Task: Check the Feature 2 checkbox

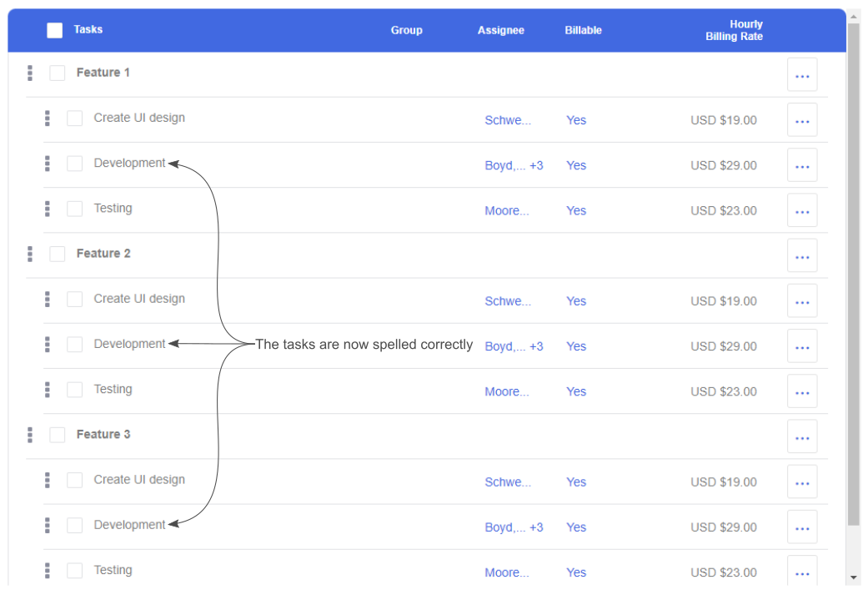Action: coord(58,254)
